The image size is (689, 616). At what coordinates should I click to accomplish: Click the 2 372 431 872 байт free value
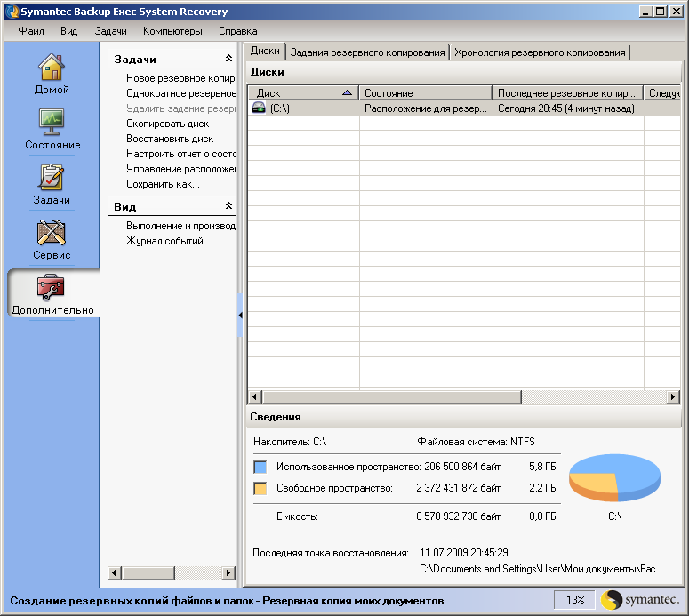(x=459, y=488)
